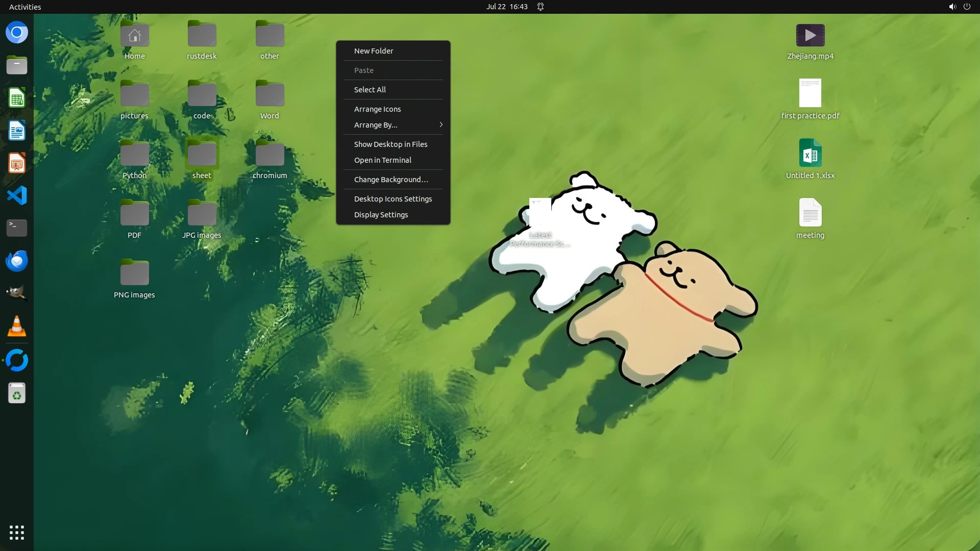Viewport: 980px width, 551px height.
Task: Open GIMP image editor from dock
Action: (17, 293)
